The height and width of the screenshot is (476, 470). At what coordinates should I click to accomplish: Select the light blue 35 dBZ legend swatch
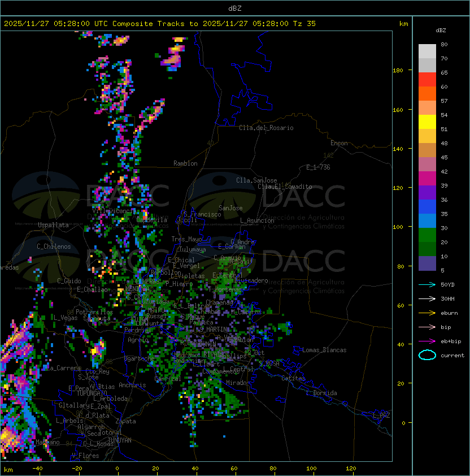(x=427, y=220)
